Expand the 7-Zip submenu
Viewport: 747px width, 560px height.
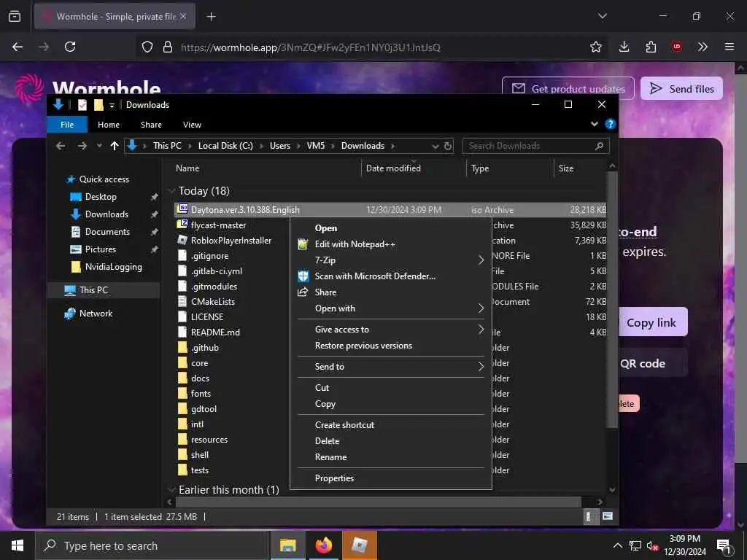[391, 260]
